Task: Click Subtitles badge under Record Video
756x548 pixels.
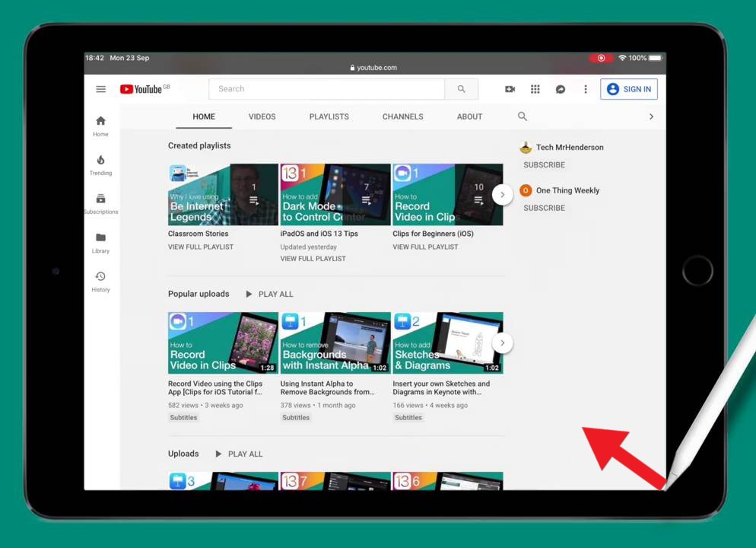Action: pos(183,418)
